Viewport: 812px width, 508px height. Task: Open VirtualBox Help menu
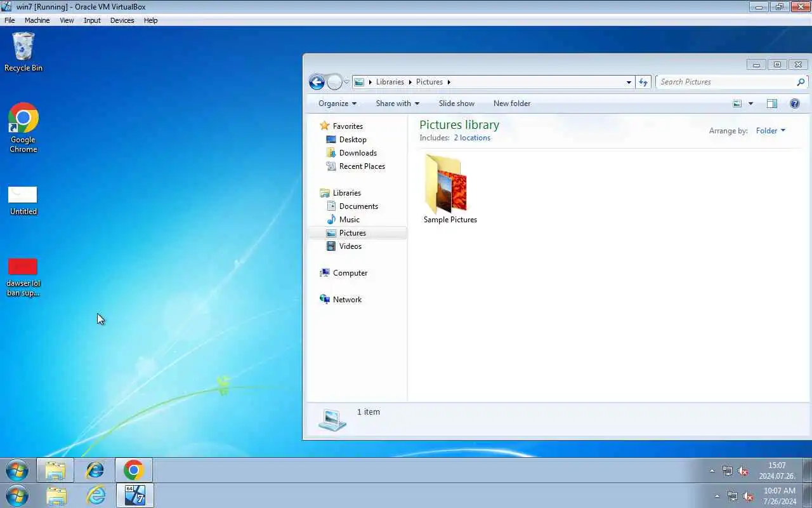click(x=150, y=20)
